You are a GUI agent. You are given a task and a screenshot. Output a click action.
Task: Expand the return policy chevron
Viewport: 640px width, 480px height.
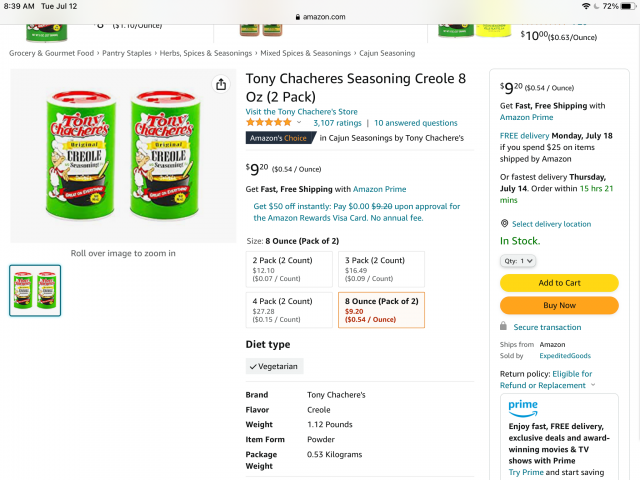pyautogui.click(x=593, y=385)
